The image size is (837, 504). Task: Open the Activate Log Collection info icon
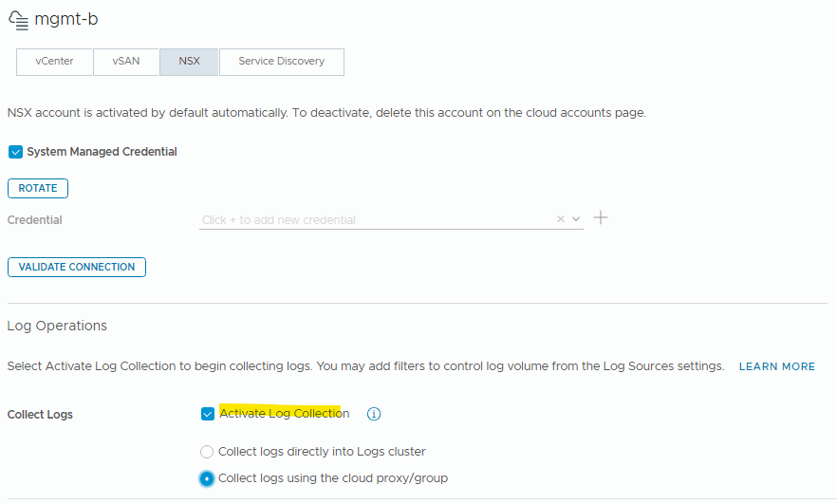click(x=374, y=414)
